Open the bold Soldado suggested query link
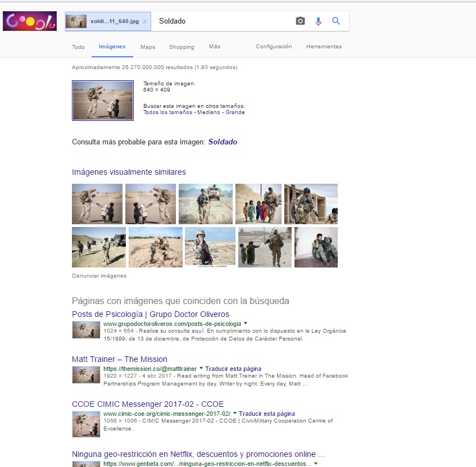476x467 pixels. coord(223,142)
